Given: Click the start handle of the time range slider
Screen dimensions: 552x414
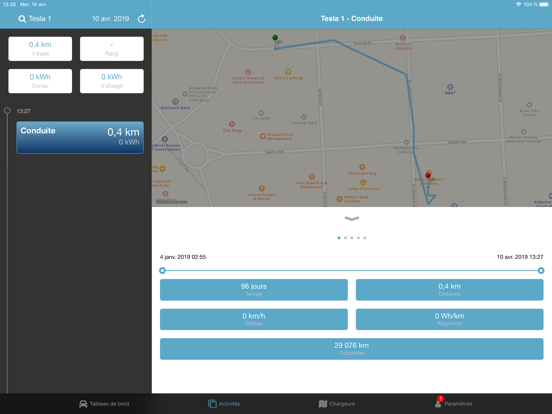Looking at the screenshot, I should [x=162, y=270].
